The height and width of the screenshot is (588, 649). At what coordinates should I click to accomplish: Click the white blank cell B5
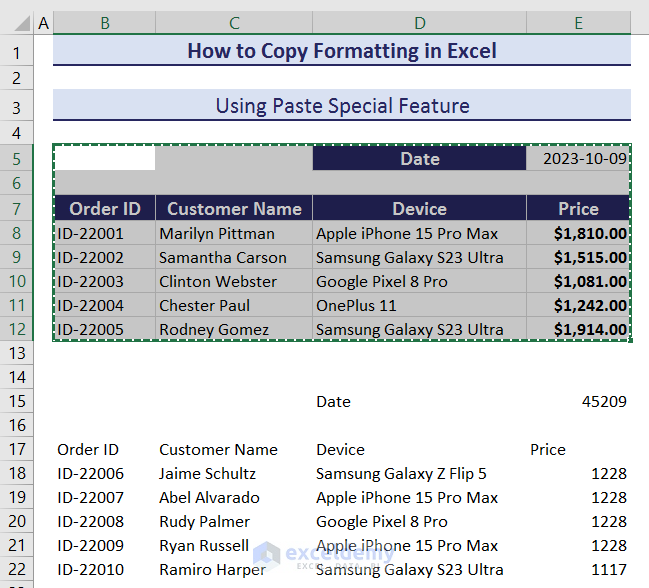coord(105,159)
